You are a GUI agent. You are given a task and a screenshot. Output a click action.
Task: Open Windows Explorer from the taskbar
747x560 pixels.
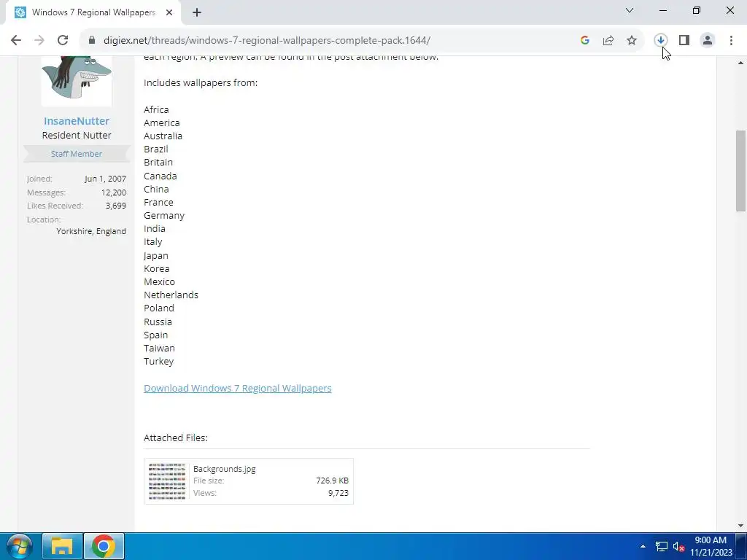(63, 546)
